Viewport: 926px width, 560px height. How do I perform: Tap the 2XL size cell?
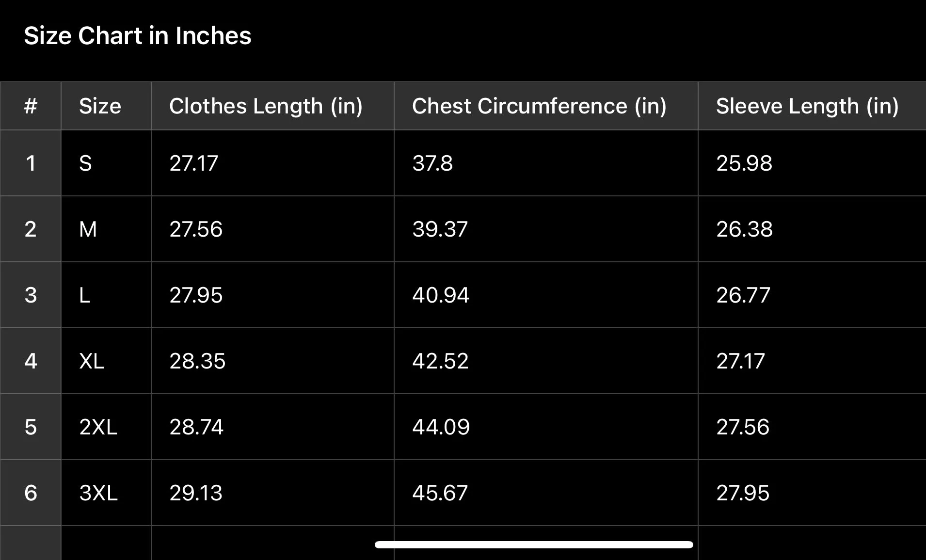106,427
